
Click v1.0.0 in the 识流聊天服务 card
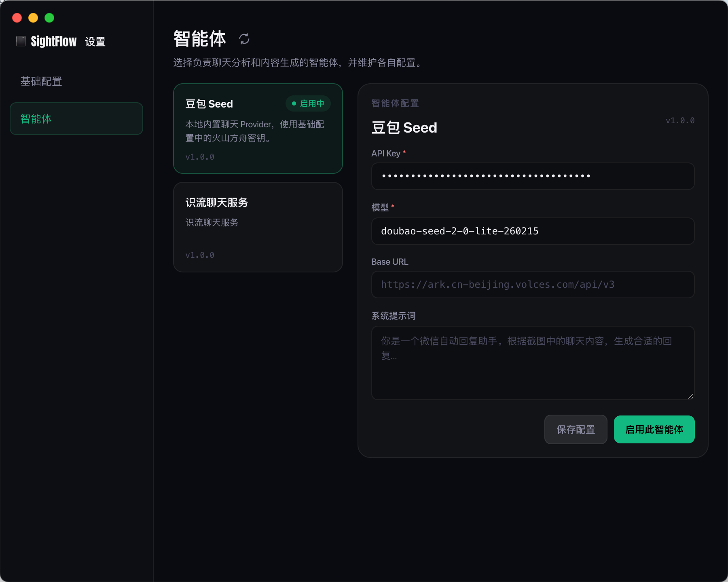point(200,255)
